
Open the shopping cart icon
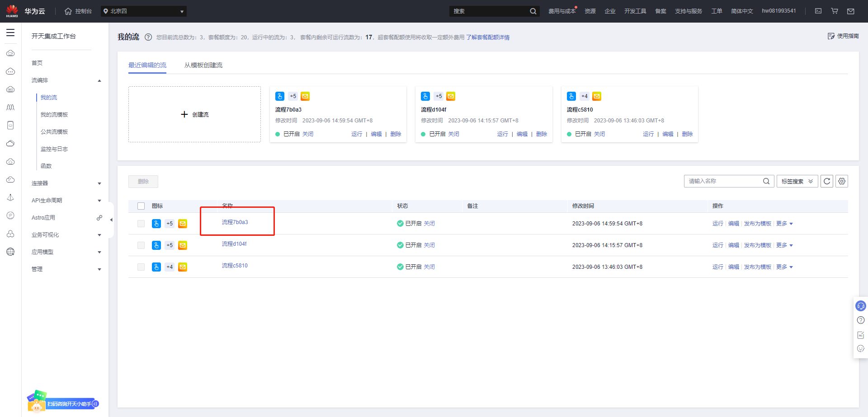(835, 11)
